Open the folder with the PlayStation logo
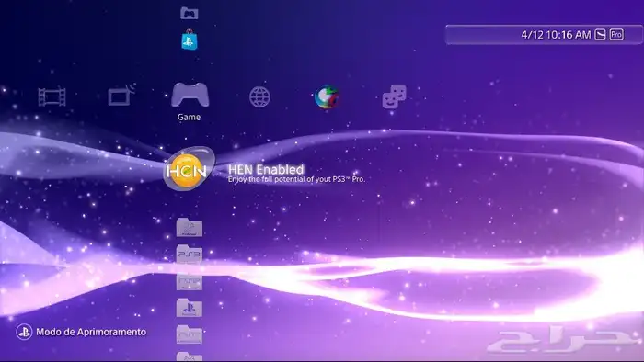Screen dimensions: 644x362 click(190, 308)
